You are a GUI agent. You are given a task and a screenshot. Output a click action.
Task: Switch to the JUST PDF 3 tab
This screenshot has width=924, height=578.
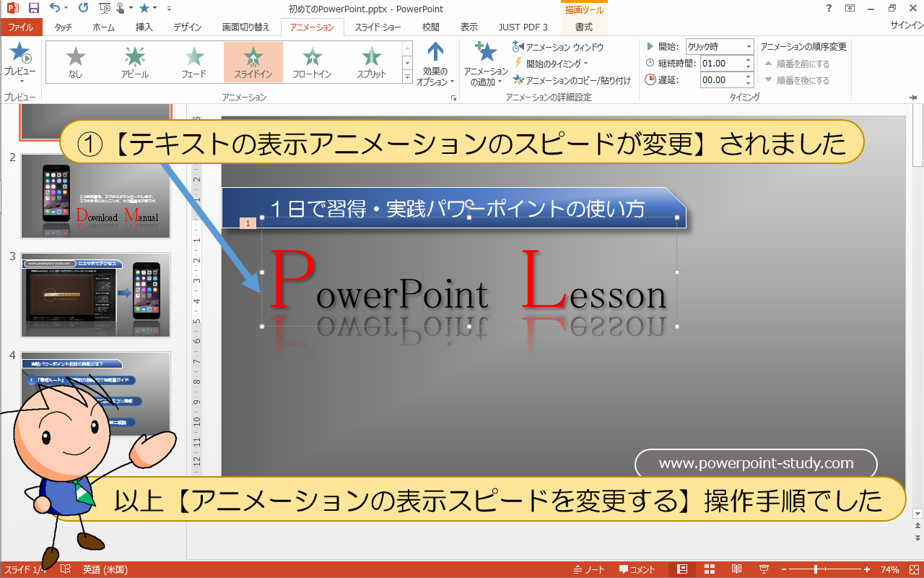(x=523, y=27)
